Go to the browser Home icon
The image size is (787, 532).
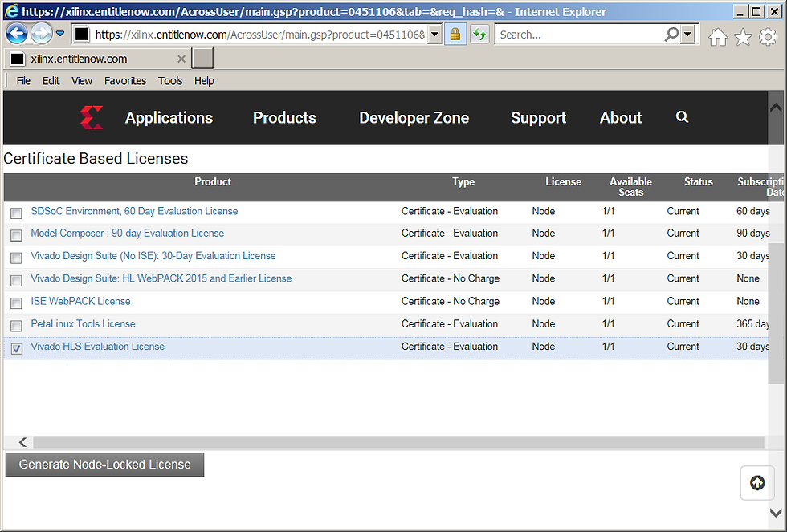coord(718,37)
